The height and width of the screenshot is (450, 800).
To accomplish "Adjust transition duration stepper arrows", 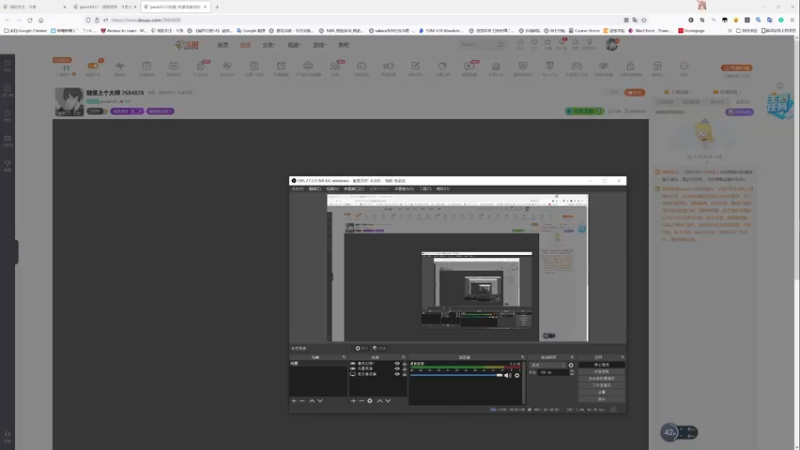I will [572, 372].
